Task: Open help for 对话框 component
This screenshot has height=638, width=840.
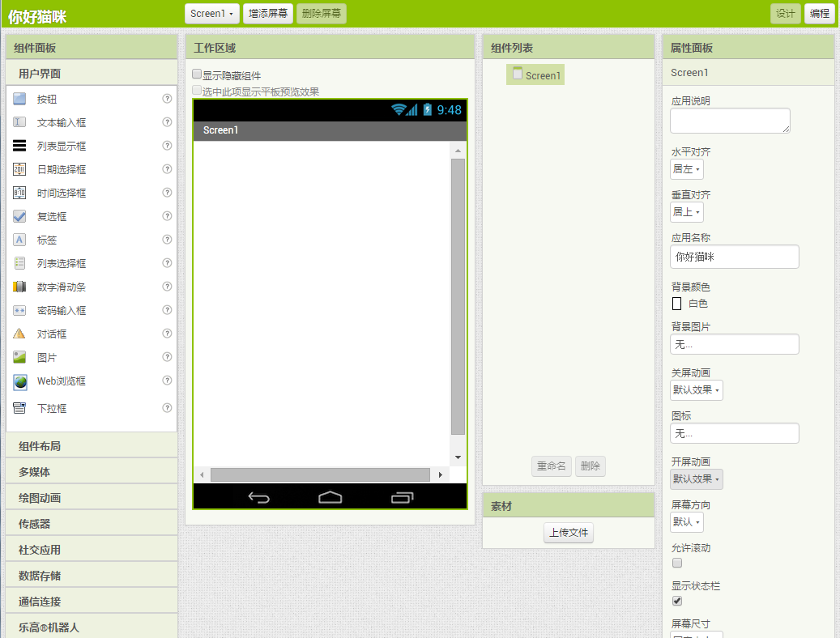Action: coord(167,334)
